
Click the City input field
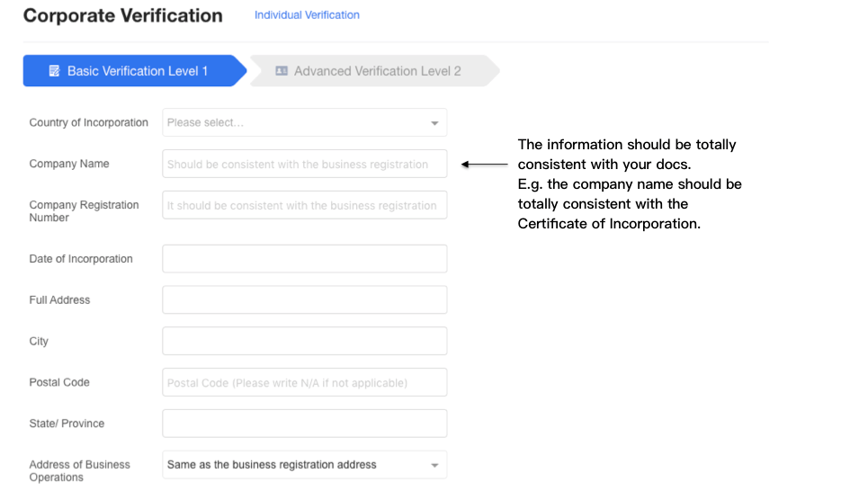pyautogui.click(x=304, y=341)
